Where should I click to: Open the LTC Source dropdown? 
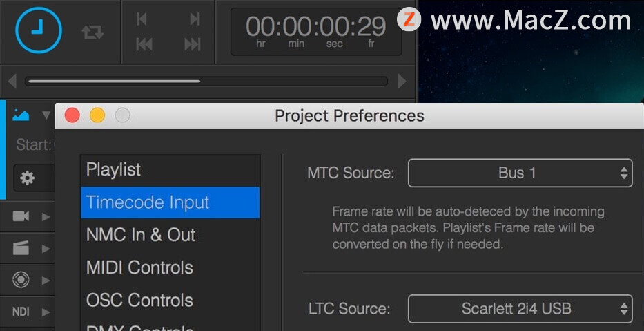520,309
